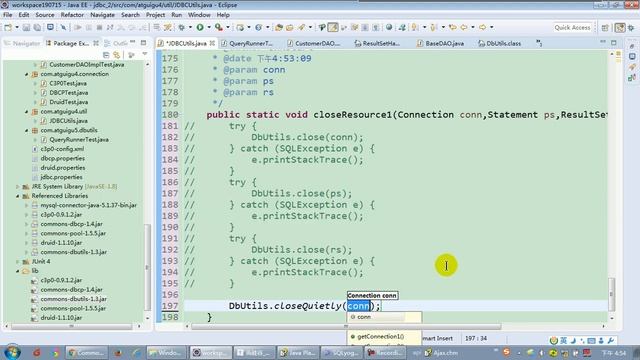Click the Run green play icon

tap(200, 27)
